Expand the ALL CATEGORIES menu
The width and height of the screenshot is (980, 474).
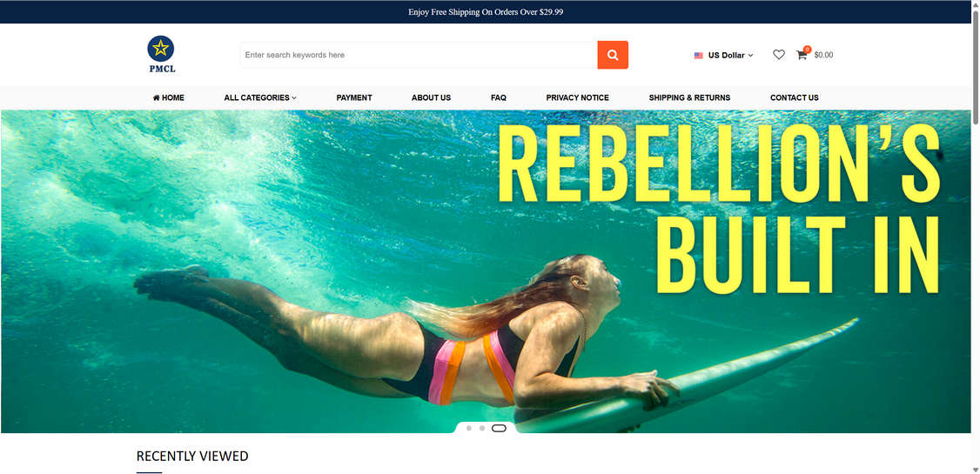tap(260, 98)
